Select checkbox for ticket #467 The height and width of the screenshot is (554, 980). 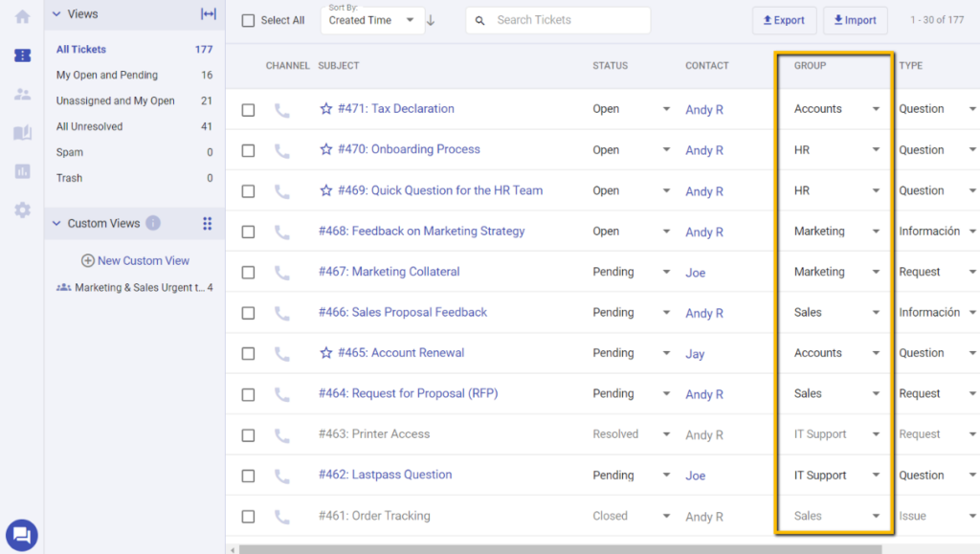(x=248, y=273)
